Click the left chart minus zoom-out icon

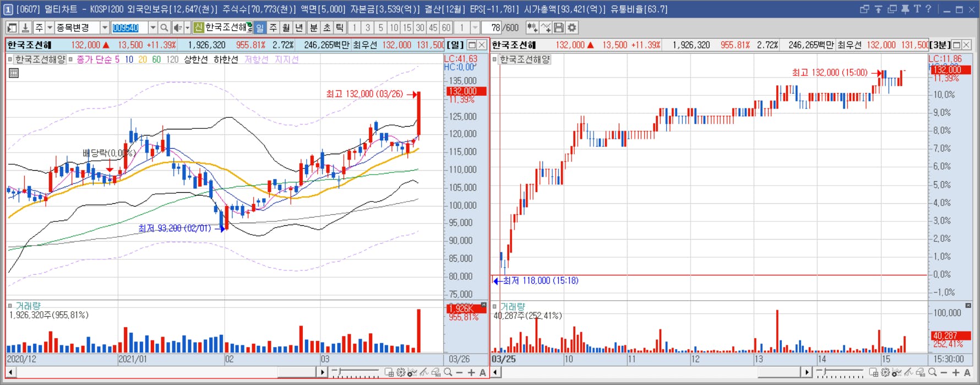[x=460, y=373]
